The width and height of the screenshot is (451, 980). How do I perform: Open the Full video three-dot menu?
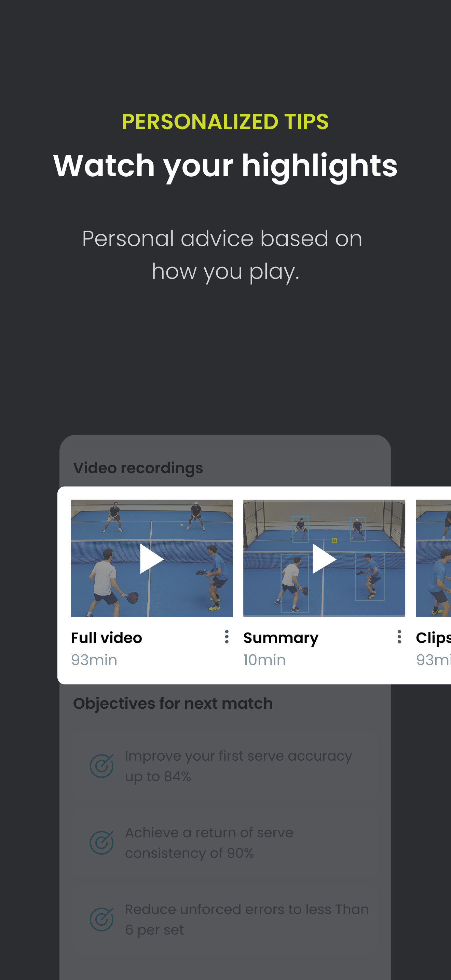(x=227, y=637)
